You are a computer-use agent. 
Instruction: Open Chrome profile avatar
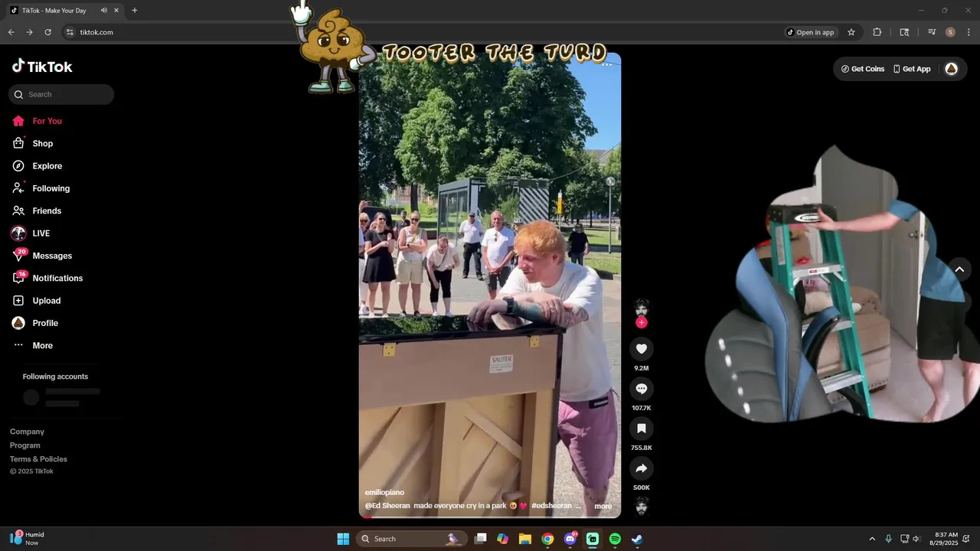tap(950, 32)
